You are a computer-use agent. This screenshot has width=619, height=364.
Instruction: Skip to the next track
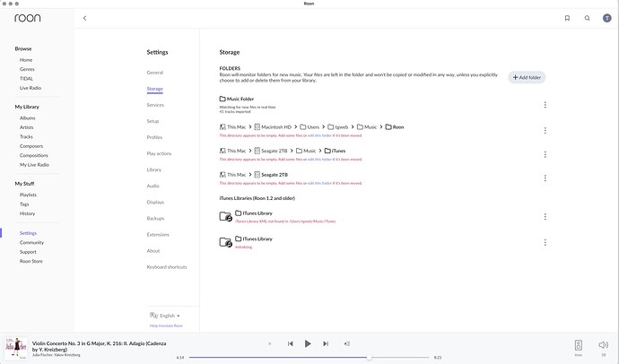[x=326, y=343]
